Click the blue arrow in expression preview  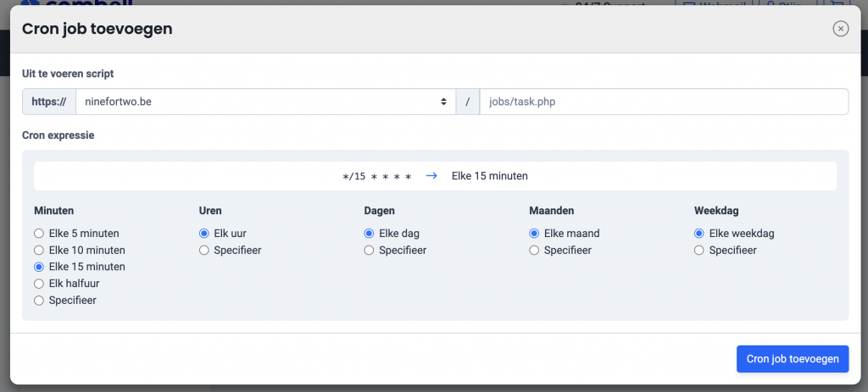431,176
